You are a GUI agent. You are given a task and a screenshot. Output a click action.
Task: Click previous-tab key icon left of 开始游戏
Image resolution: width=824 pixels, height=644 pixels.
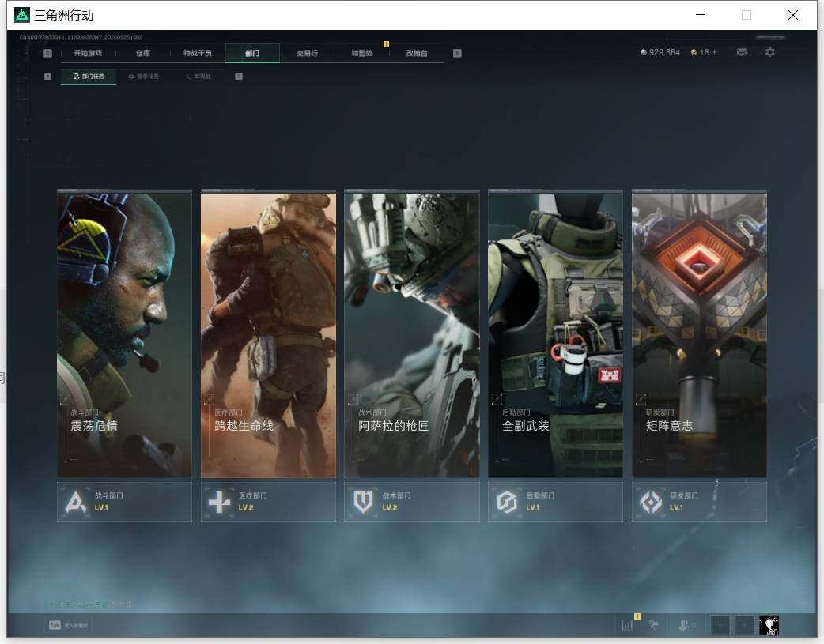(x=47, y=53)
